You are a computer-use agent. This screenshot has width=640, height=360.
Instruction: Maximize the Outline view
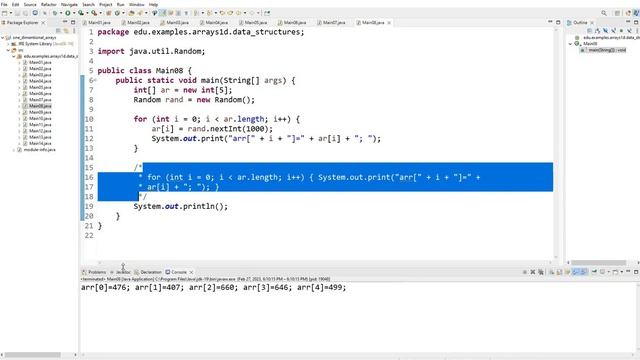tap(636, 22)
